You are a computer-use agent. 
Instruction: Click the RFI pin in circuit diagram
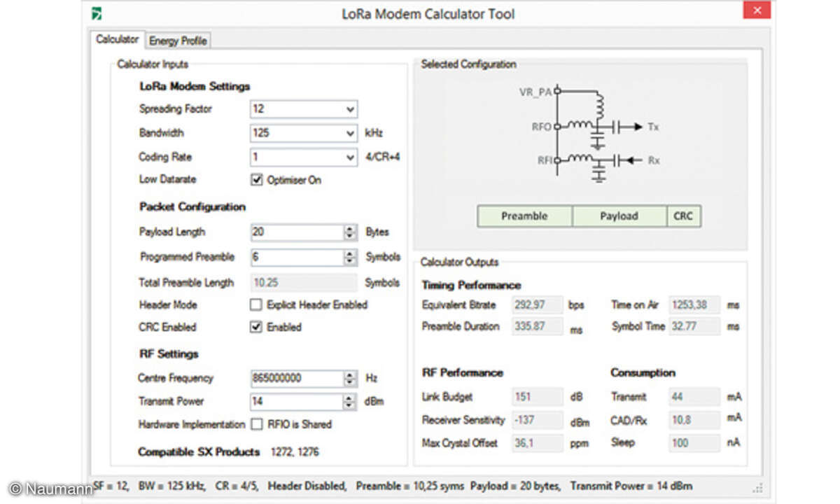pyautogui.click(x=557, y=160)
